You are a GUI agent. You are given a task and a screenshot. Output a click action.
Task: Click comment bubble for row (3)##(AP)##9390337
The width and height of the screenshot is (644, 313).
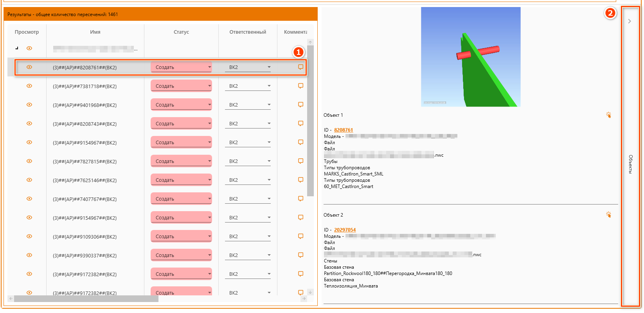[300, 255]
